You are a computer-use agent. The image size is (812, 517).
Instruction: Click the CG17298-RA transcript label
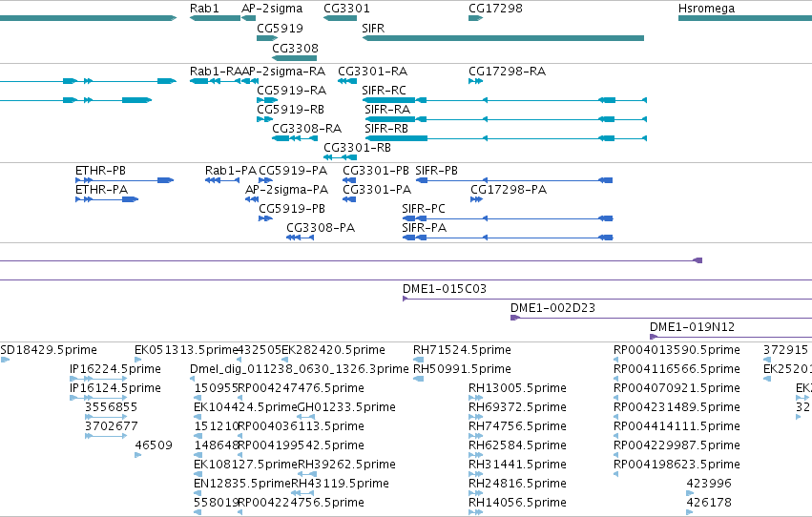(507, 72)
